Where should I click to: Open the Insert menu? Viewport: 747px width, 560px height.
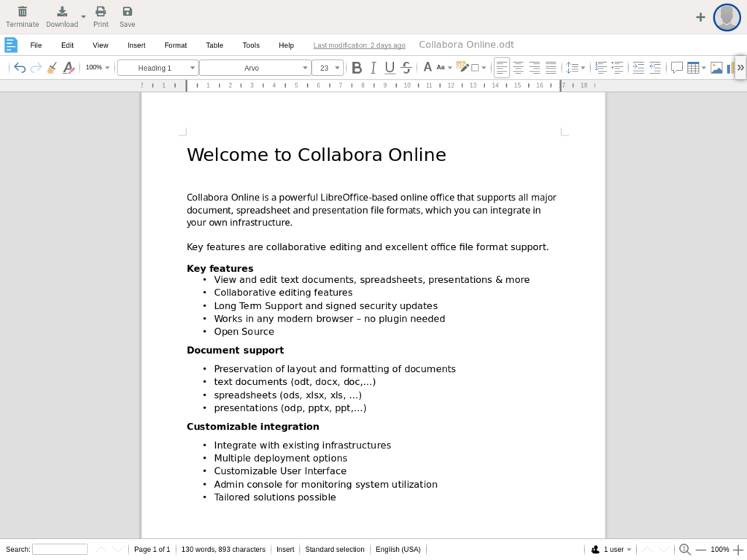(x=136, y=44)
